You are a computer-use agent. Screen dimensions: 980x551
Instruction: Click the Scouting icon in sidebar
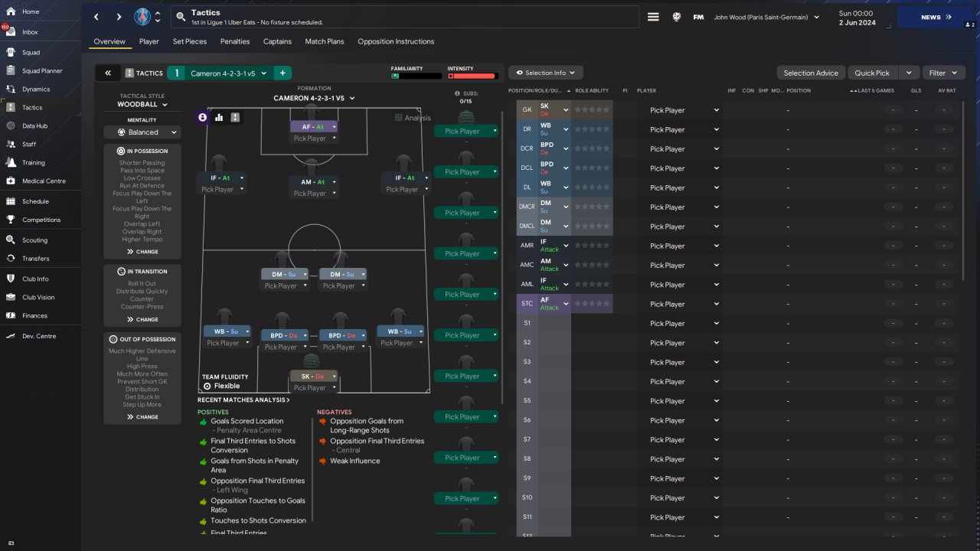pos(11,240)
